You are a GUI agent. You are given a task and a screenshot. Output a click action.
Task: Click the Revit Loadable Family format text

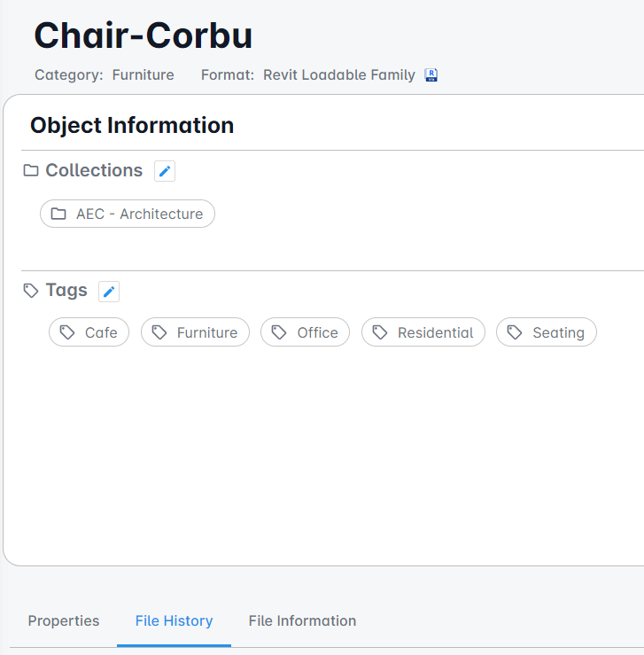pyautogui.click(x=339, y=74)
